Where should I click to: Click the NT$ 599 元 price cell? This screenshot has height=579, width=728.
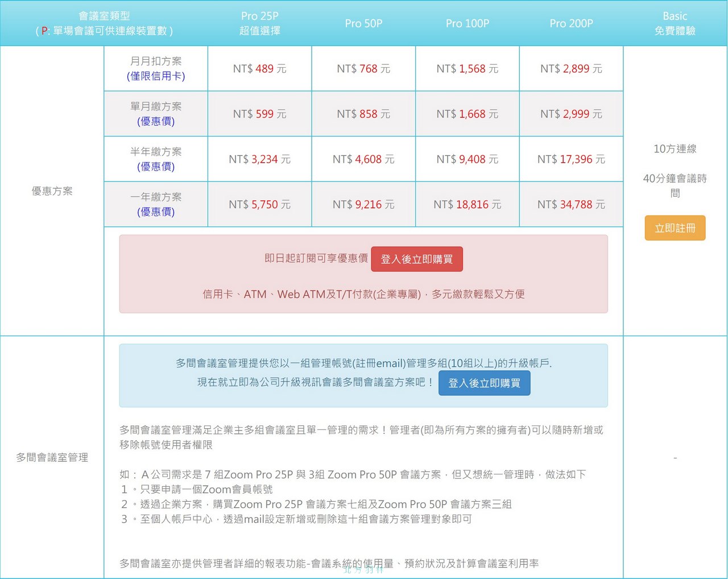[x=260, y=114]
